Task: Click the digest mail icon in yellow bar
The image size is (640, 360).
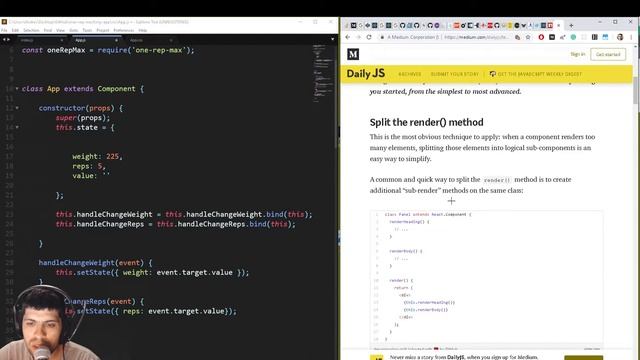Action: 493,74
